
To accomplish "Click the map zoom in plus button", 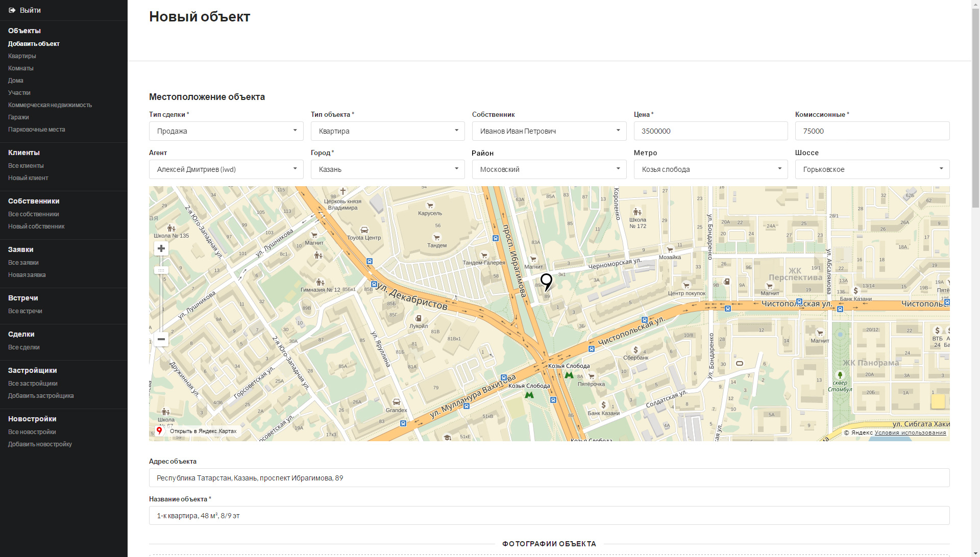I will (161, 248).
